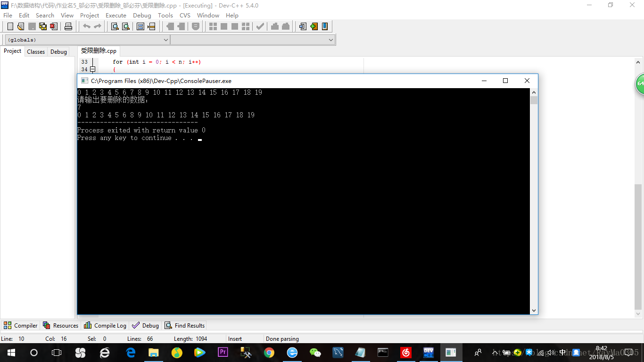Open the Debug bottom panel tab

[x=145, y=325]
